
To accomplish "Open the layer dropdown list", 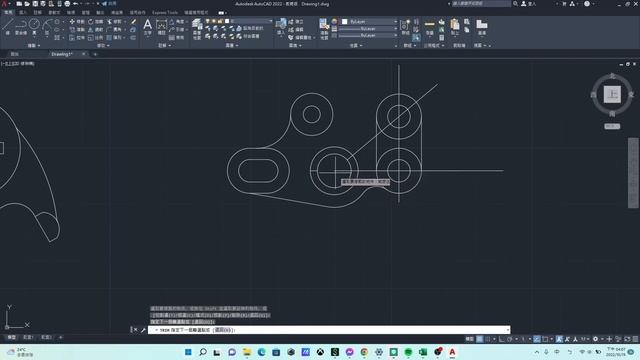I will click(x=271, y=21).
